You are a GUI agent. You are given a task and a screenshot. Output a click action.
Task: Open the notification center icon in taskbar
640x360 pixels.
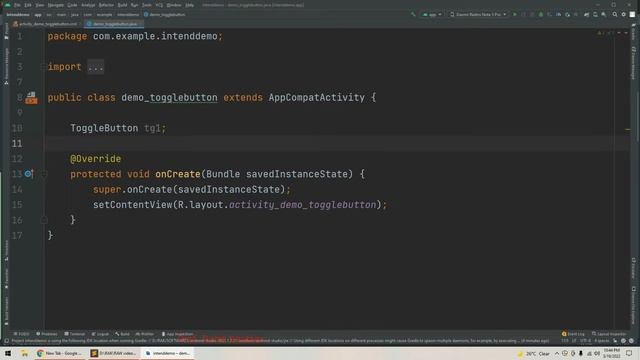tap(629, 353)
